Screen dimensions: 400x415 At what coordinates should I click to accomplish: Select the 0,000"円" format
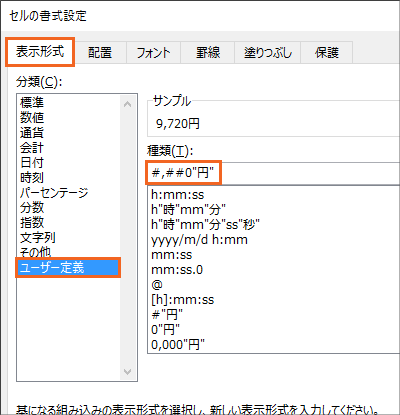[178, 344]
